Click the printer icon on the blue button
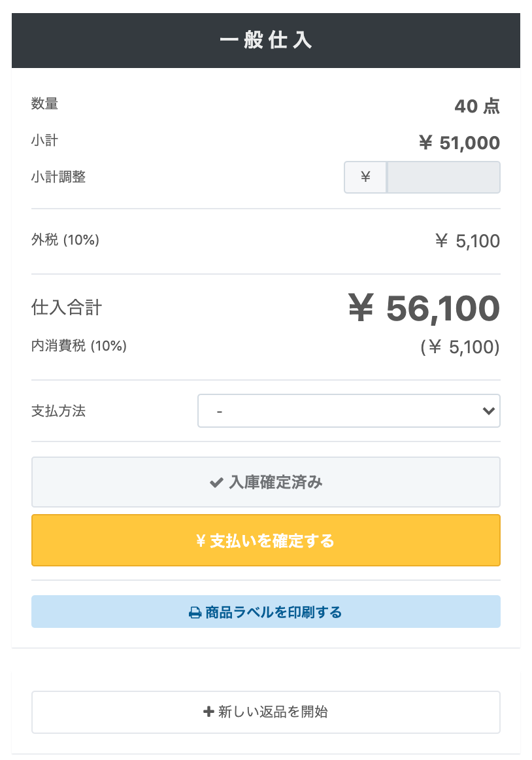The width and height of the screenshot is (532, 760). 195,613
